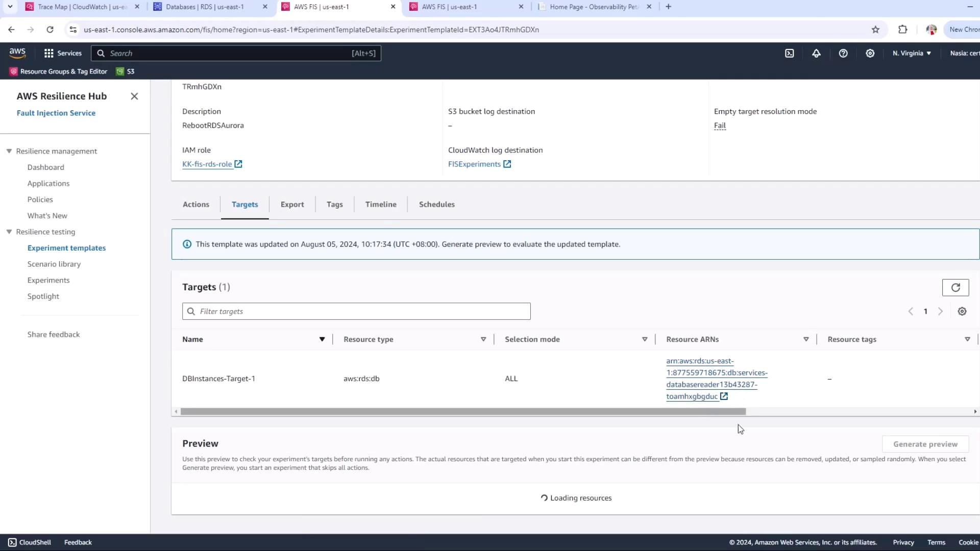Sort by the Name column arrow
The width and height of the screenshot is (980, 551).
[x=322, y=339]
